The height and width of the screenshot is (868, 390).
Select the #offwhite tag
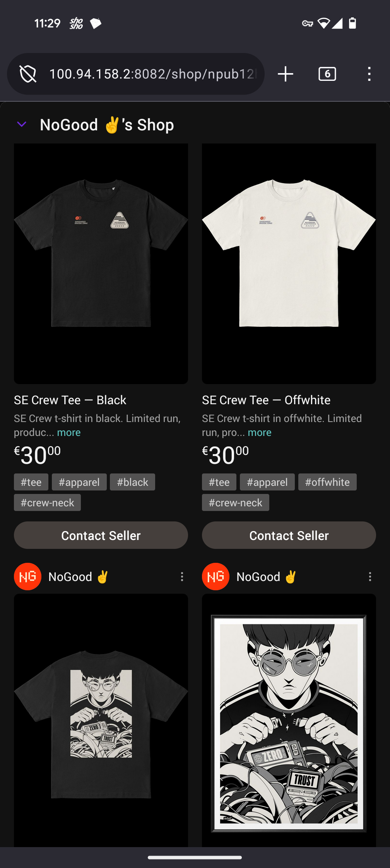tap(327, 482)
